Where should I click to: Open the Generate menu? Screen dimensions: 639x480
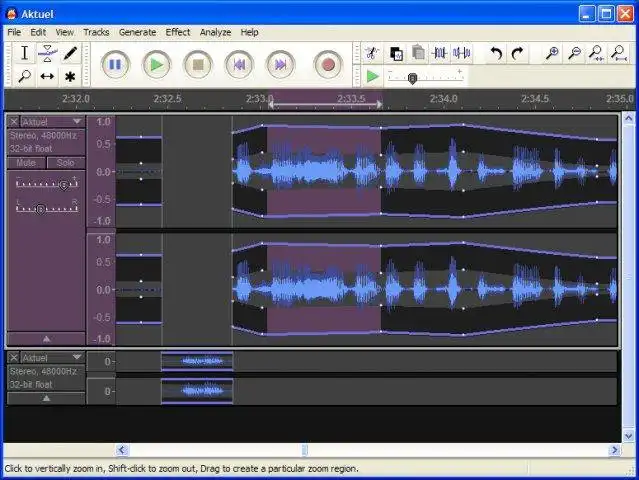pos(137,32)
